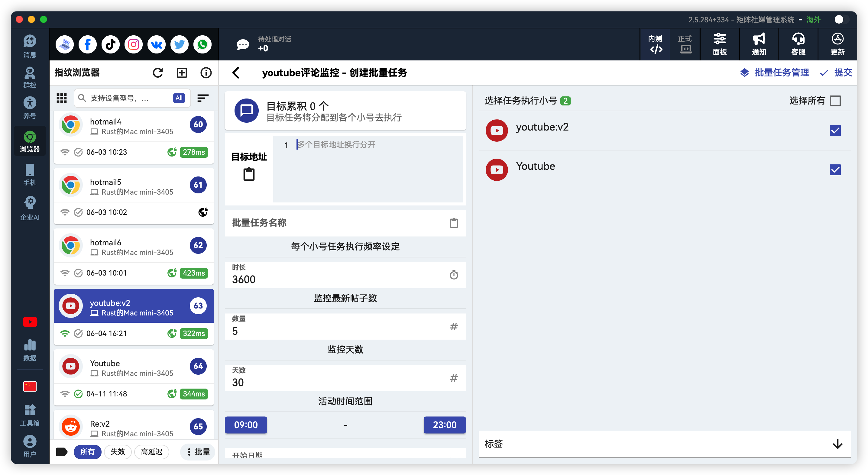Click the 目标地址 target address text area
Image resolution: width=868 pixels, height=475 pixels.
click(368, 169)
